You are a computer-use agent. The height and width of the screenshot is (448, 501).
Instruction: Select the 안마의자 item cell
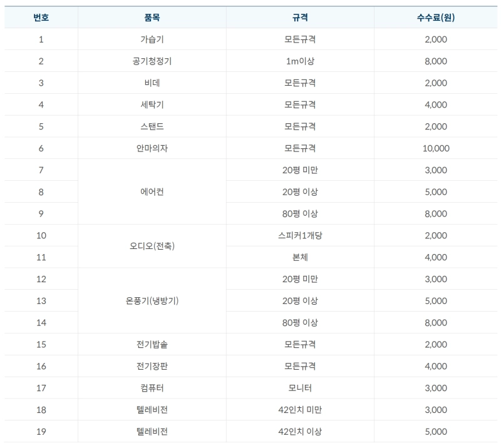152,148
